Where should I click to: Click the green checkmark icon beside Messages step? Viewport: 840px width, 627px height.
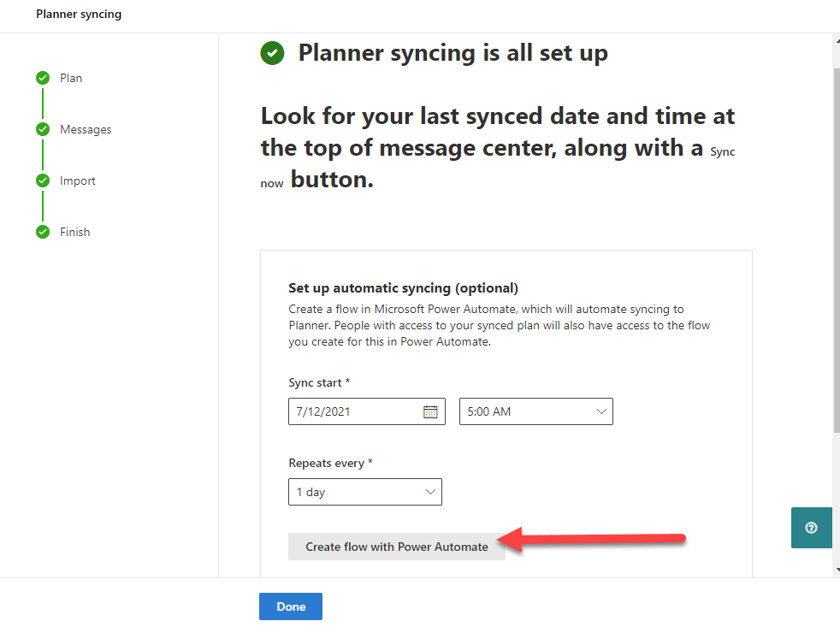click(x=43, y=129)
